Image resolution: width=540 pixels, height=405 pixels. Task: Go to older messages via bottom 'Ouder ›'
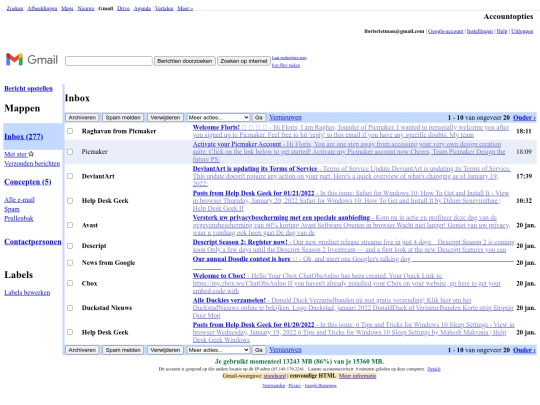coord(524,350)
